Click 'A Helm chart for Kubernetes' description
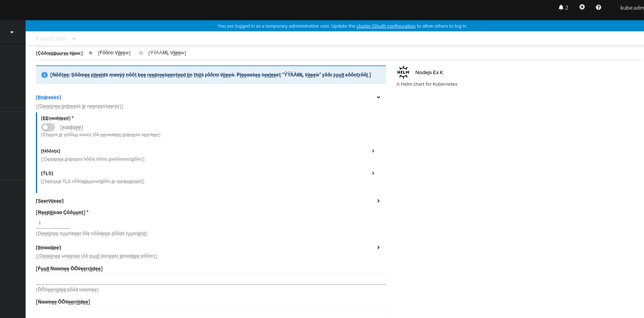 pyautogui.click(x=427, y=84)
